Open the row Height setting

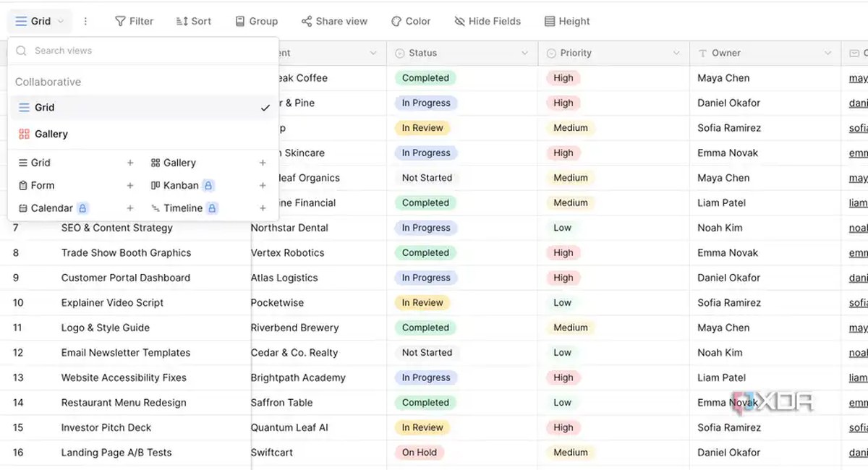point(567,22)
